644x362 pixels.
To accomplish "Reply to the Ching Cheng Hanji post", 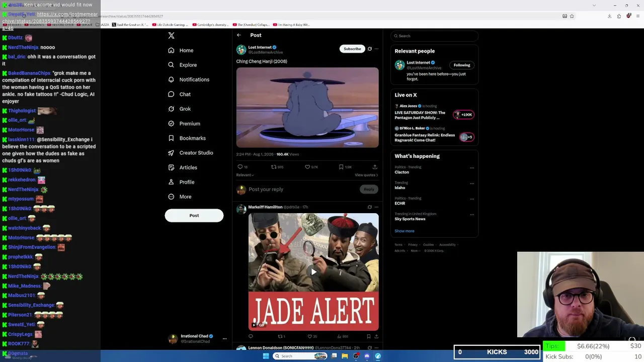I will 240,167.
